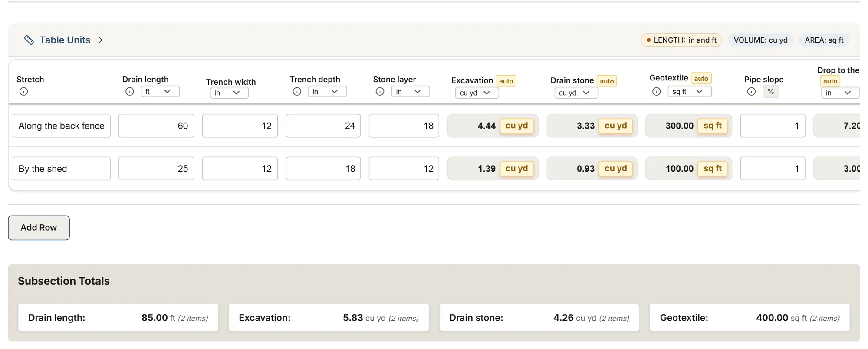Click the VOLUME: cu yd badge

760,40
